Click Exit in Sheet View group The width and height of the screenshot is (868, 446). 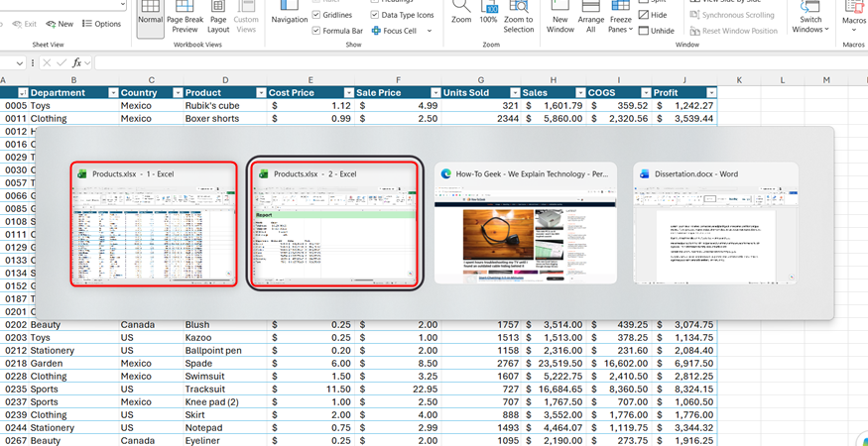tap(25, 24)
